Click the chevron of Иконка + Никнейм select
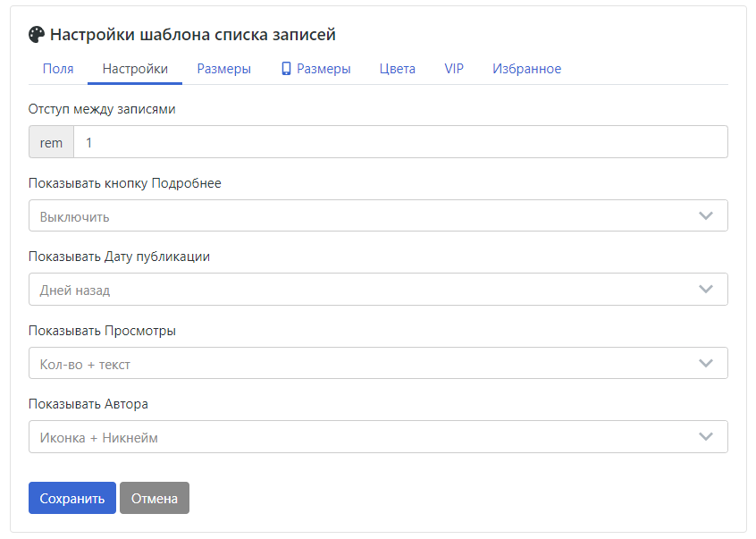The height and width of the screenshot is (539, 756). [706, 437]
